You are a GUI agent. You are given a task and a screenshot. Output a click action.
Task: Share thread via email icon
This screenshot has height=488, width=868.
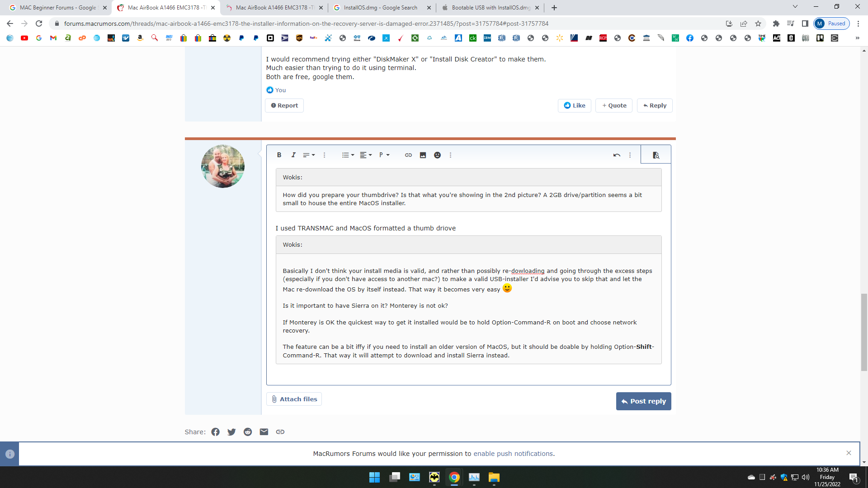(264, 432)
